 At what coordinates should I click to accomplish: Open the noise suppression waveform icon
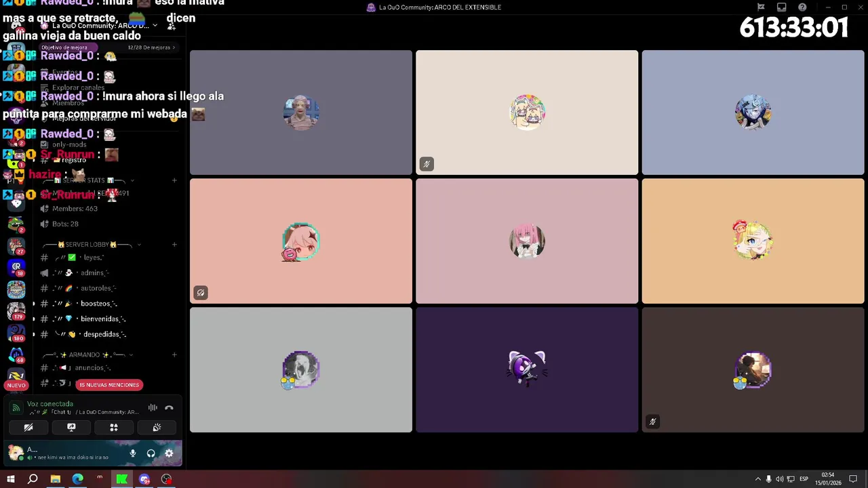point(153,408)
